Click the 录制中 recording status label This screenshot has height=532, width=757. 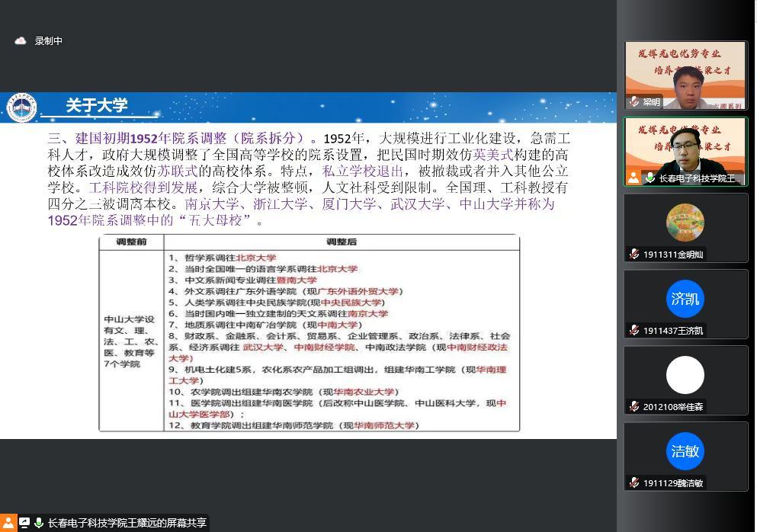tap(49, 41)
